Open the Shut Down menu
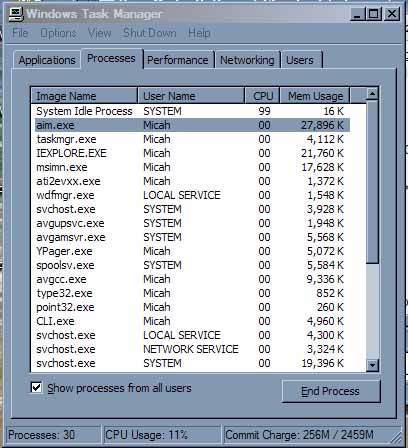 [x=150, y=33]
